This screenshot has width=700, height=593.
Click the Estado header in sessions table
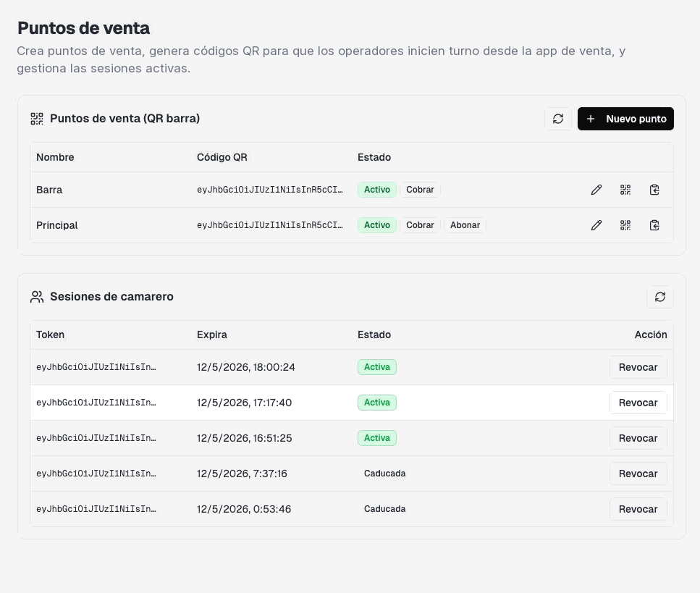tap(374, 335)
